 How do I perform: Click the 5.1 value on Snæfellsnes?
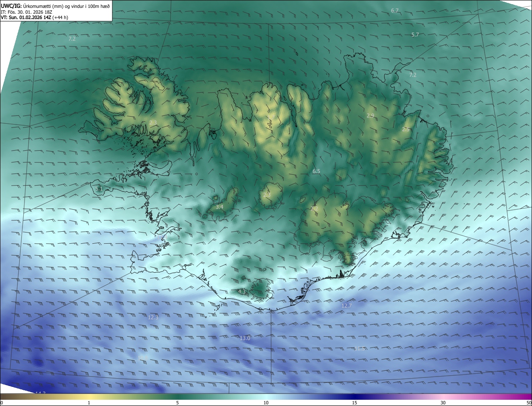[x=99, y=189]
